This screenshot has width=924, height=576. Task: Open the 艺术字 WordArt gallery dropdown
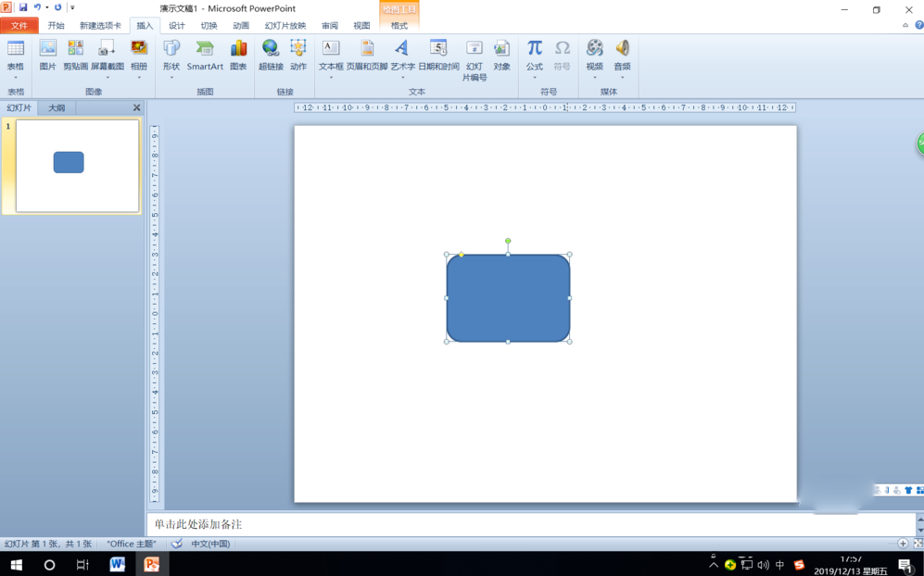402,77
